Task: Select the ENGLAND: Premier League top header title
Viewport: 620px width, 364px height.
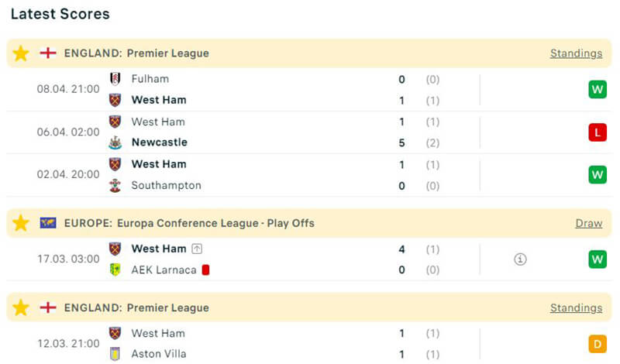Action: coord(136,53)
